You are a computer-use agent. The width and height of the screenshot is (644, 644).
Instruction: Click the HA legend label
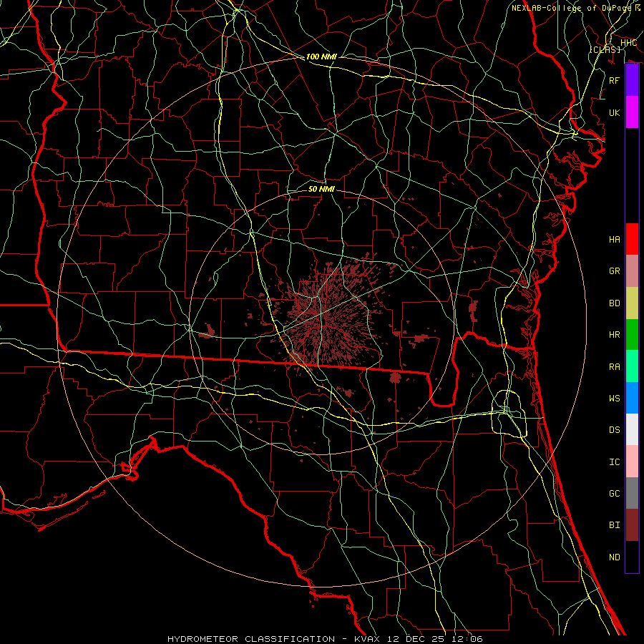[x=614, y=239]
